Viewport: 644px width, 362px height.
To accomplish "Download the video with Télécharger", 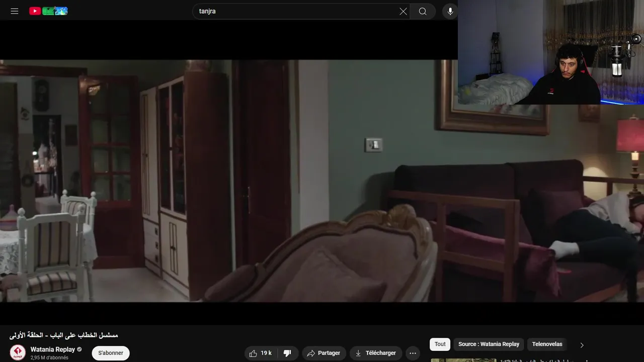I will coord(376,353).
